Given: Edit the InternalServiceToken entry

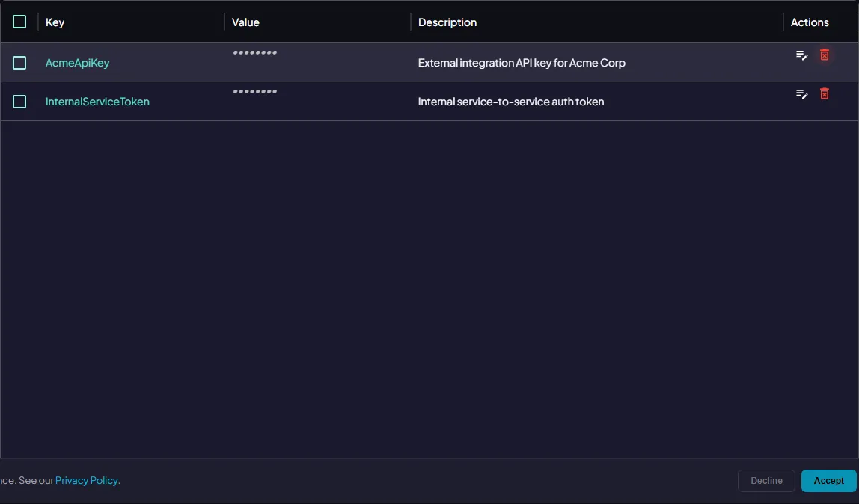Looking at the screenshot, I should [801, 94].
